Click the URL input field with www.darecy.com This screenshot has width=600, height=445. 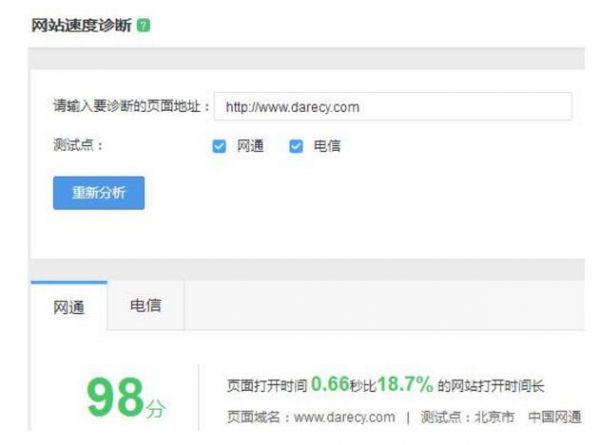[x=396, y=107]
